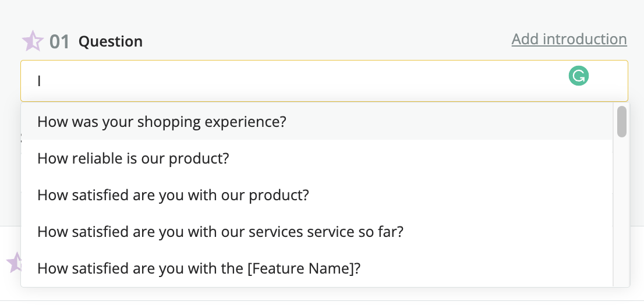The width and height of the screenshot is (644, 305).
Task: Choose the "[Feature Name]" satisfaction question
Action: pyautogui.click(x=317, y=268)
